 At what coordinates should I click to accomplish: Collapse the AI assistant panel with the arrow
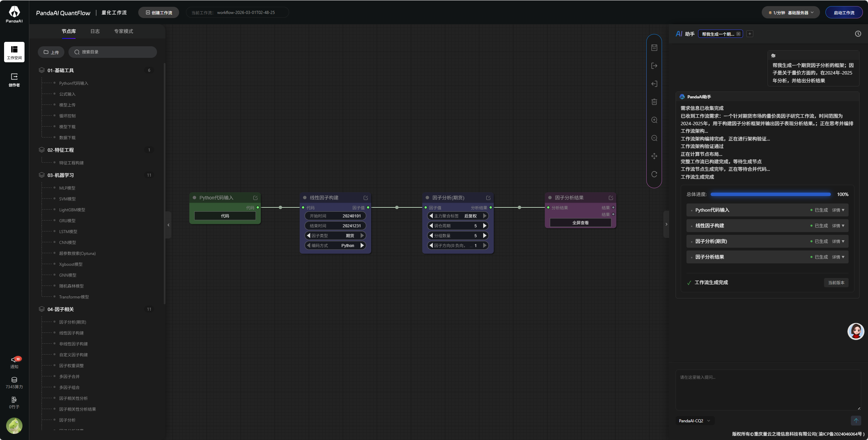[x=666, y=224]
